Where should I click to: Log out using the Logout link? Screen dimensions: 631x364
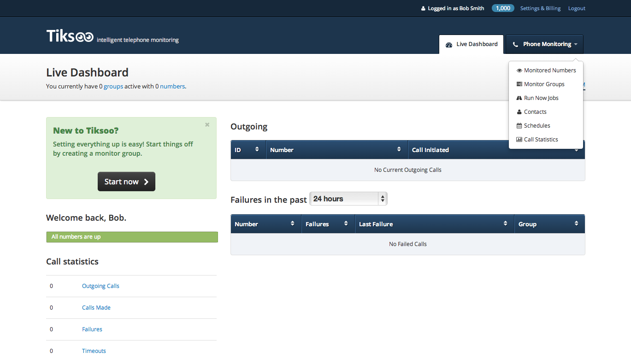577,8
